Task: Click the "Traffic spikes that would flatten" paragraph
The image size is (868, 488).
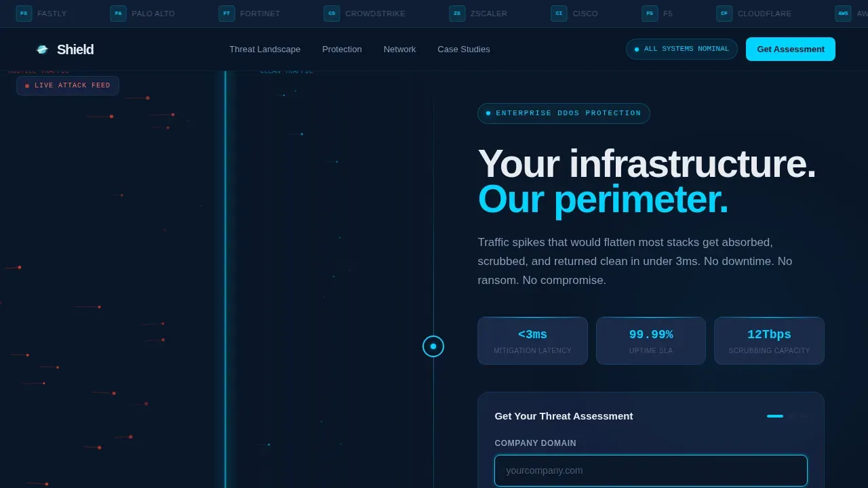Action: click(635, 261)
